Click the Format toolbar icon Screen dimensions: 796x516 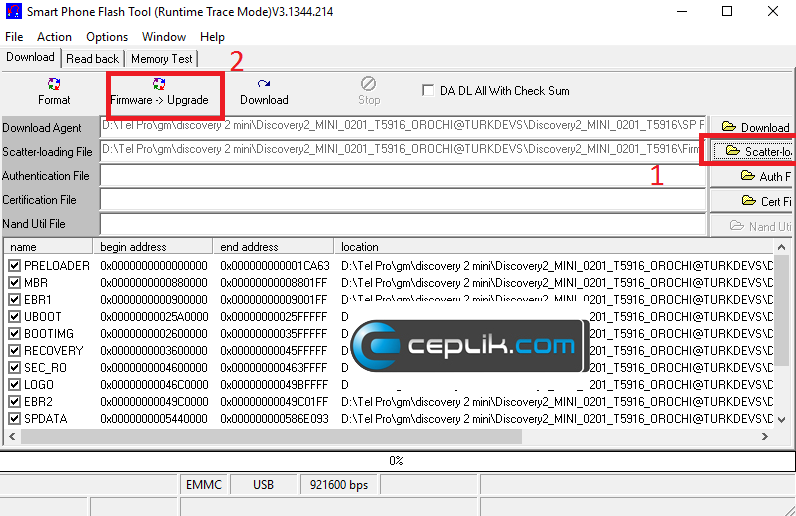54,91
